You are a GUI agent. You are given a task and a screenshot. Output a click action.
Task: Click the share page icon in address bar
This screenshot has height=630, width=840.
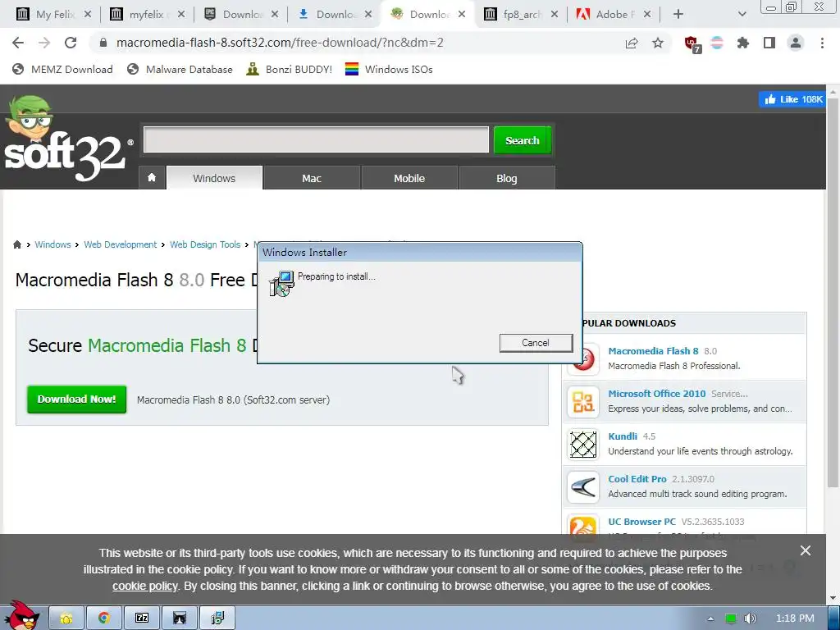(x=632, y=43)
